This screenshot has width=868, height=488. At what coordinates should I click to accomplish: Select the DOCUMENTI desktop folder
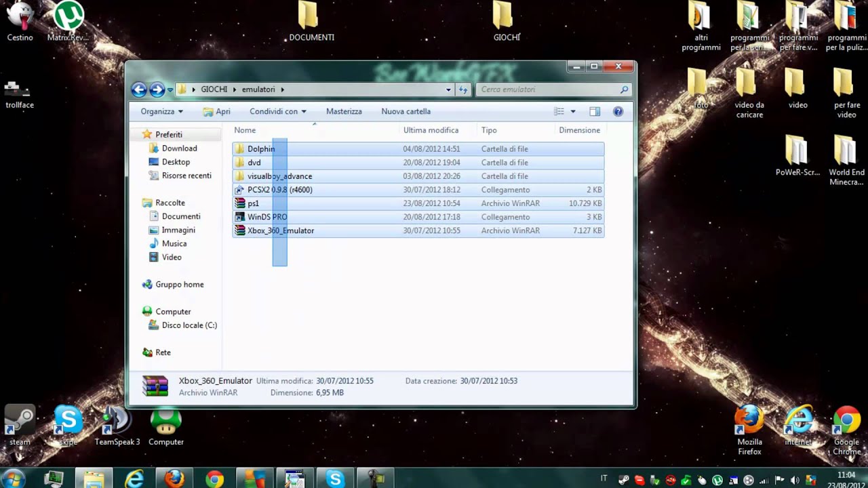pyautogui.click(x=311, y=22)
